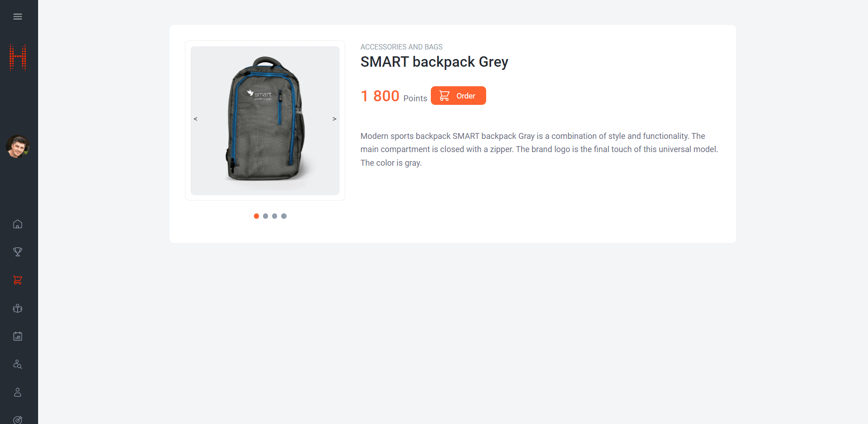Open the people search icon
This screenshot has height=424, width=868.
(x=18, y=364)
